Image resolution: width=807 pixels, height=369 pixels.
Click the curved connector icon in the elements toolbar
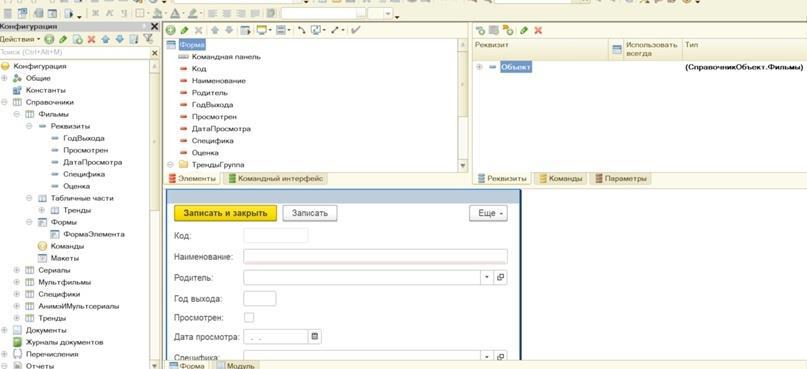302,30
